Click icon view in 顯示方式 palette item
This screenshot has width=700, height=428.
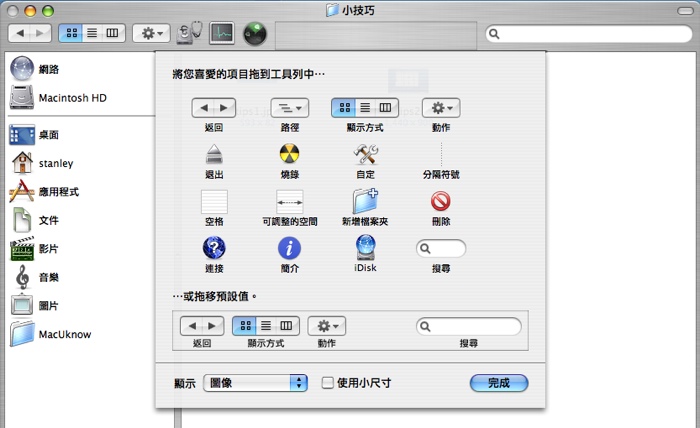tap(344, 108)
